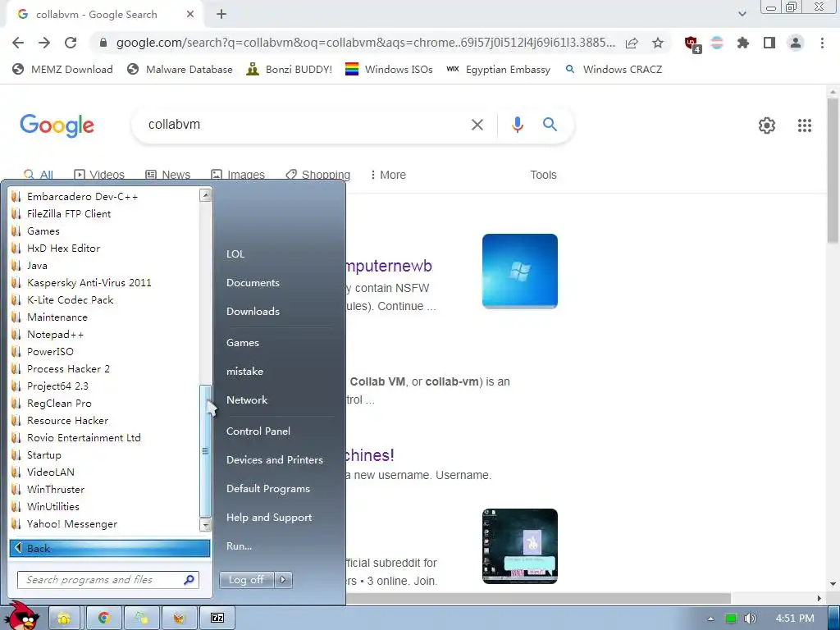Open the Malware Database bookmark
Screen dimensions: 840x630
coord(180,69)
